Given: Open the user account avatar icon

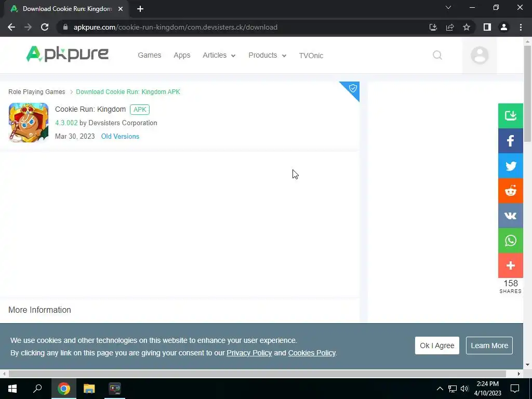Looking at the screenshot, I should pos(480,55).
